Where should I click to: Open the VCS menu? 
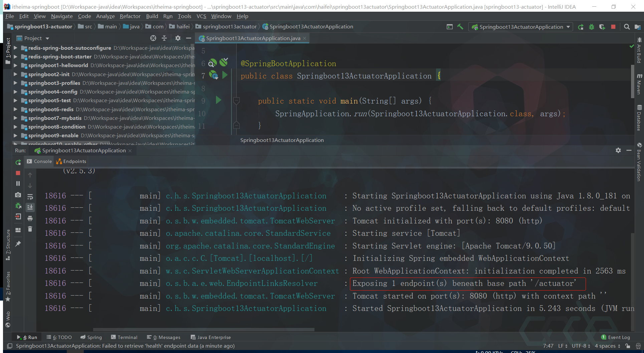point(201,16)
